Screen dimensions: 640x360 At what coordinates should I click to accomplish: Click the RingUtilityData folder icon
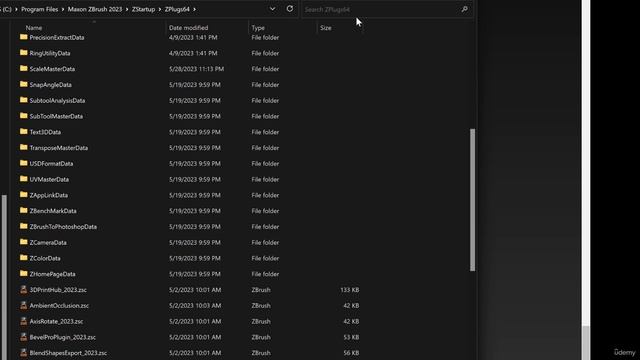tap(24, 53)
